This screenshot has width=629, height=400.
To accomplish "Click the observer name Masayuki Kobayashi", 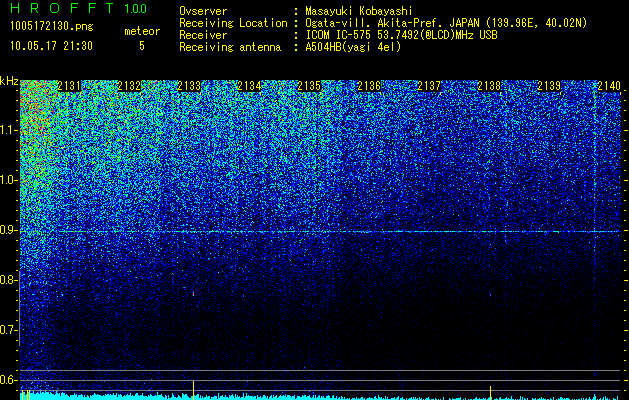I will click(359, 11).
